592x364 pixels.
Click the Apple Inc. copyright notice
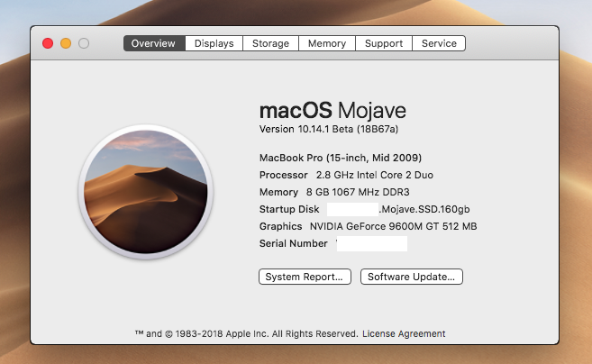246,333
